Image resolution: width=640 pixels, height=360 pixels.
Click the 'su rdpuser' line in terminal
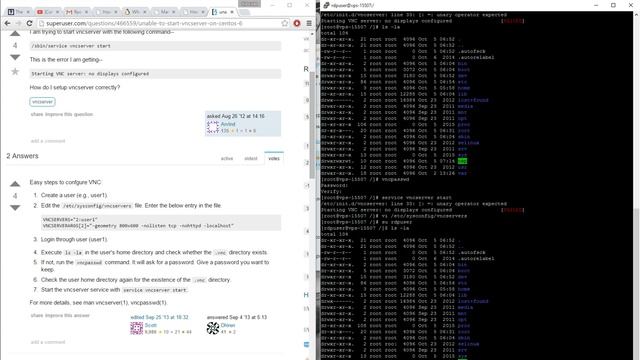point(366,222)
